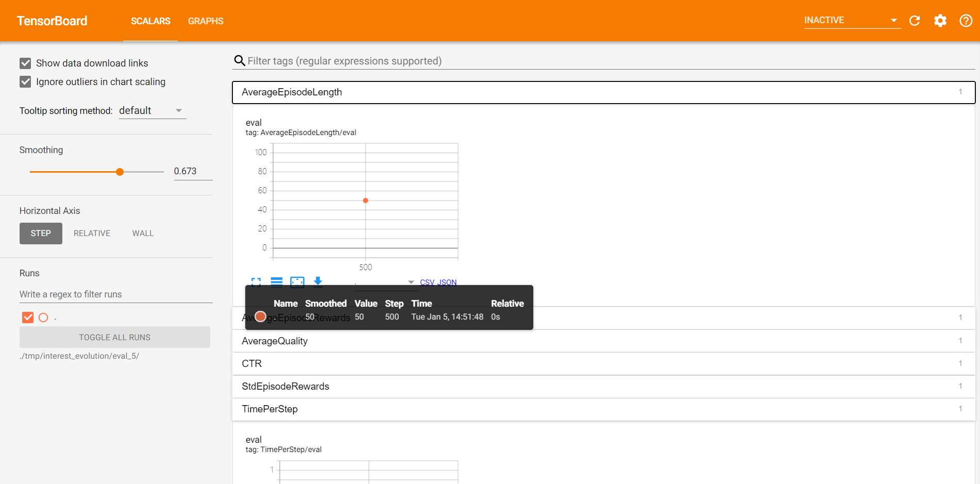Click the search magnifier icon
The image size is (980, 484).
240,61
